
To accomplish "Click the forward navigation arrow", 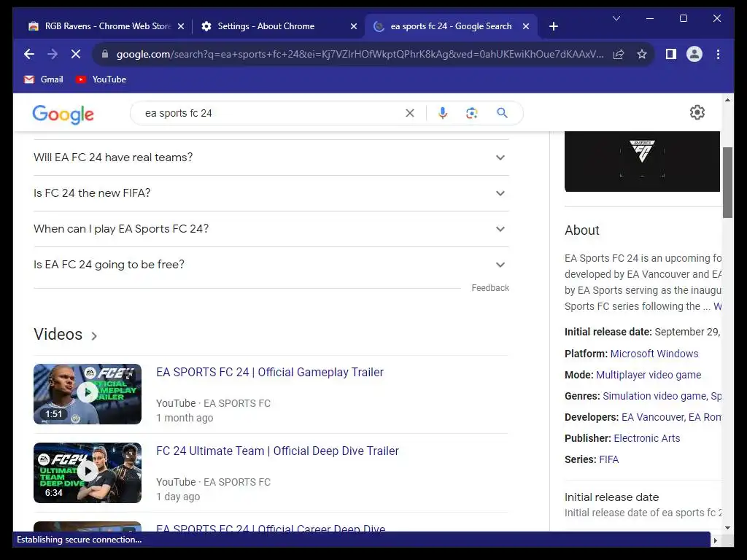I will point(53,54).
